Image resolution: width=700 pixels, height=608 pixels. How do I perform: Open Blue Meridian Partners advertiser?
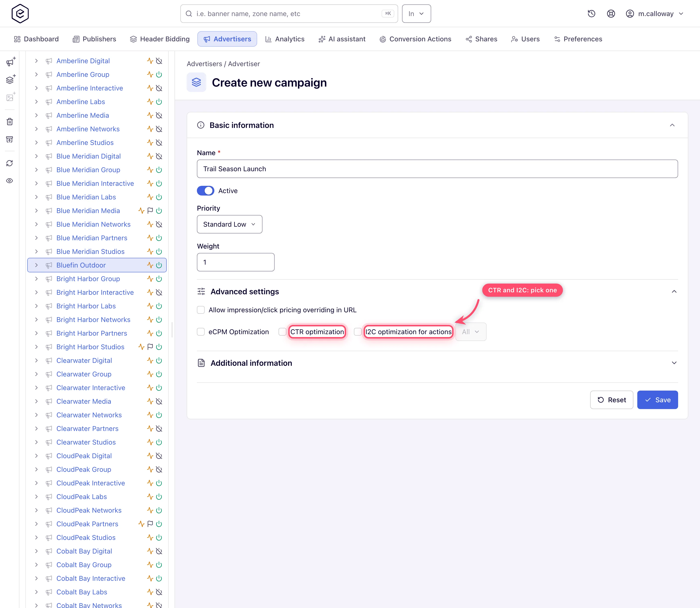coord(92,238)
